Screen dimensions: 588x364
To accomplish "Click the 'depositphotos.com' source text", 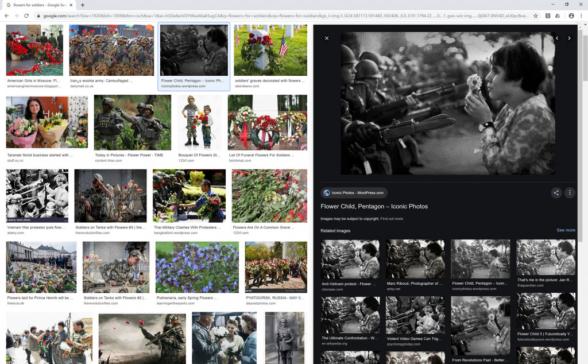I will click(x=261, y=303).
